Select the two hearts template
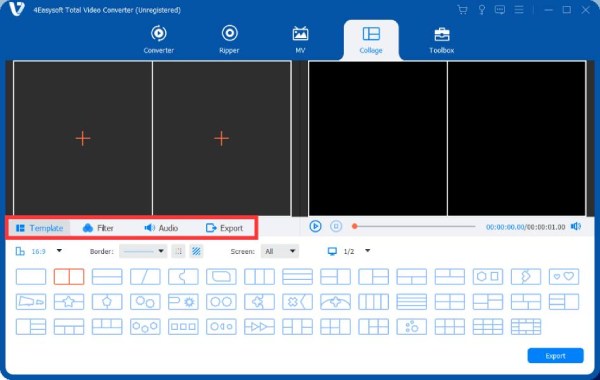The height and width of the screenshot is (380, 600). [x=564, y=277]
